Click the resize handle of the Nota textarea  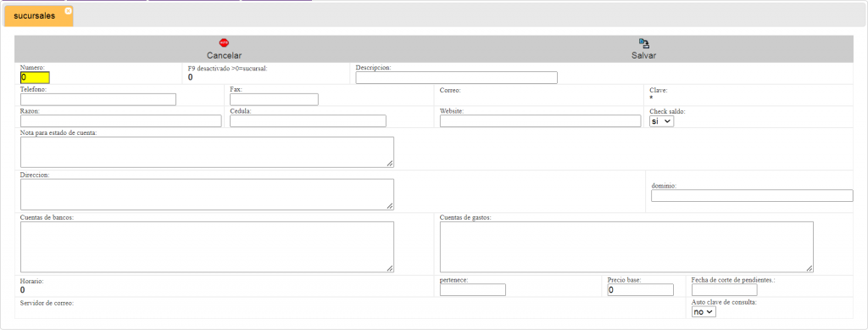[390, 164]
